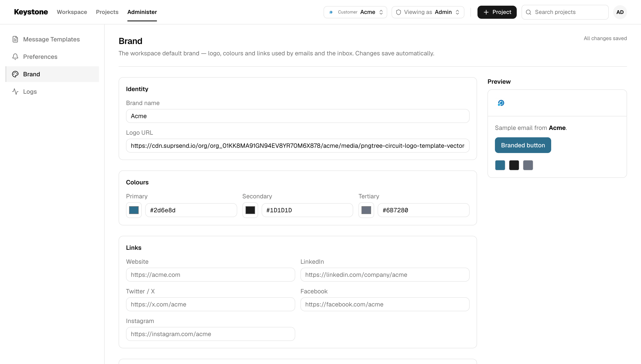Click the 'All changes saved' status

coord(605,38)
